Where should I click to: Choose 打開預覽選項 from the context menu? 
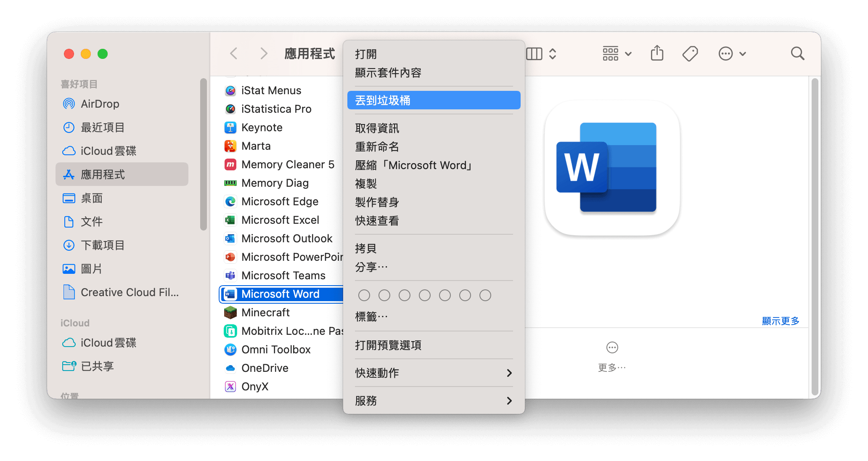click(x=434, y=345)
